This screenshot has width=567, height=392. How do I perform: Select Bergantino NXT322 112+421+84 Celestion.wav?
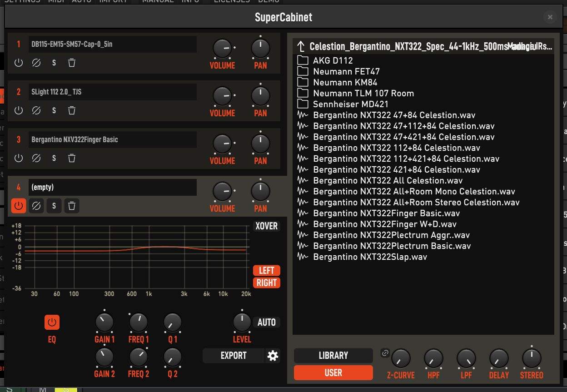point(423,159)
